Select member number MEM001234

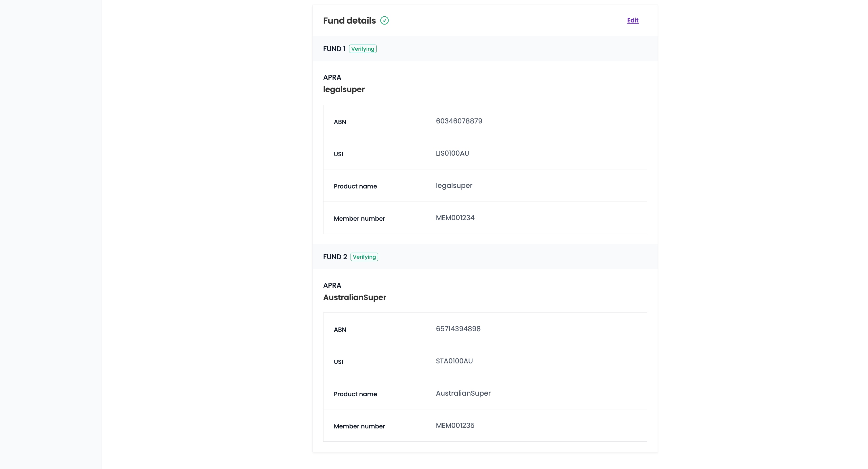pyautogui.click(x=455, y=218)
